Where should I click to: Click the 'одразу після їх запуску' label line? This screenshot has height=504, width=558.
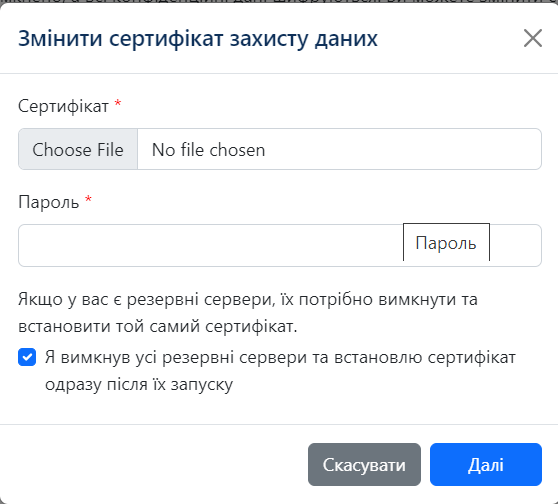point(139,384)
